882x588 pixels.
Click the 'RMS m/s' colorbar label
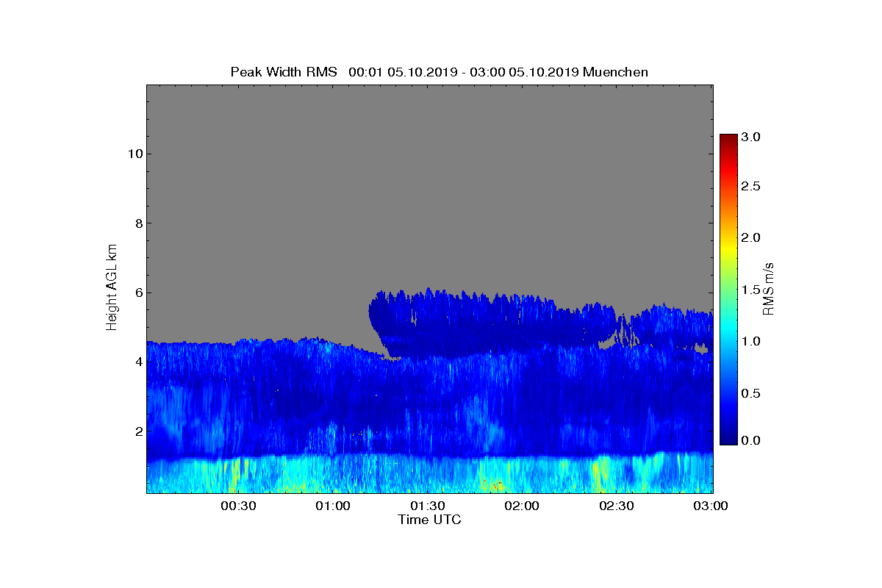(769, 288)
